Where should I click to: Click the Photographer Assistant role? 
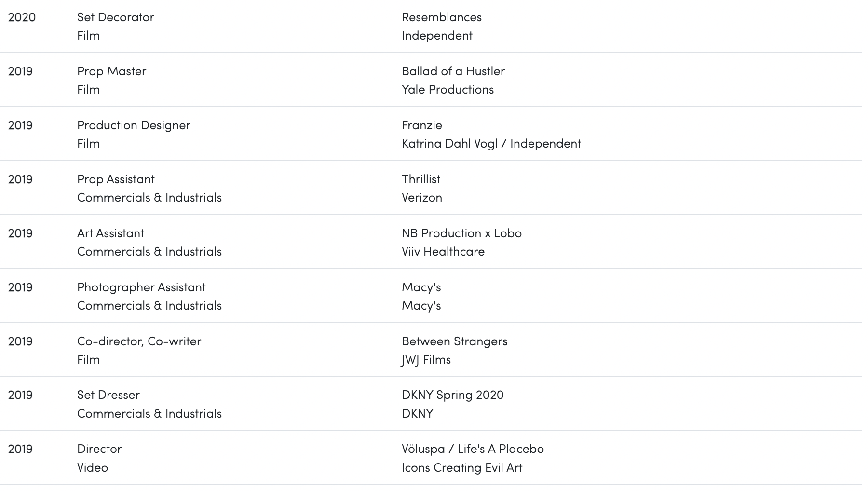[141, 287]
